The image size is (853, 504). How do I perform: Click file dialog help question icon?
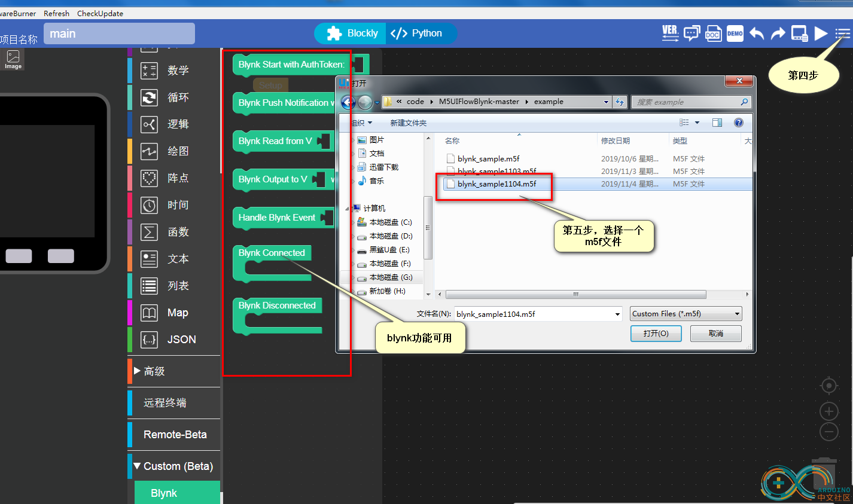pos(739,123)
